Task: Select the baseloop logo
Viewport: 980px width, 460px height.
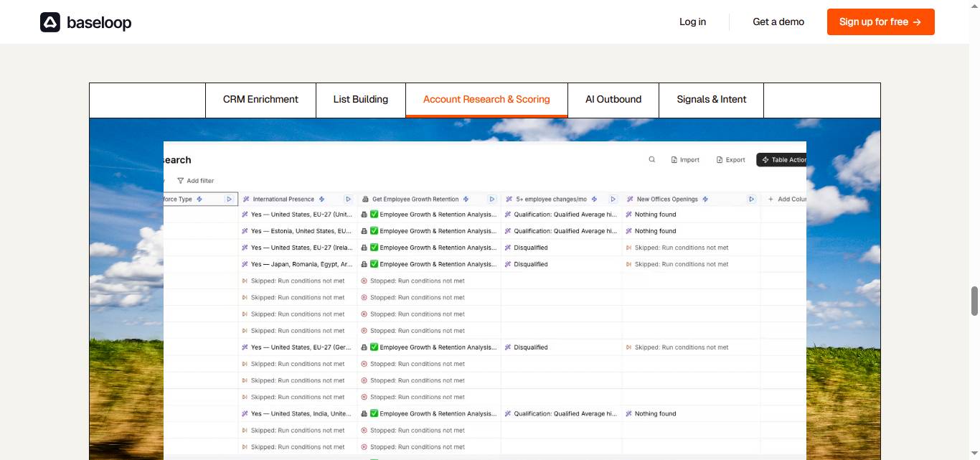Action: [x=85, y=22]
